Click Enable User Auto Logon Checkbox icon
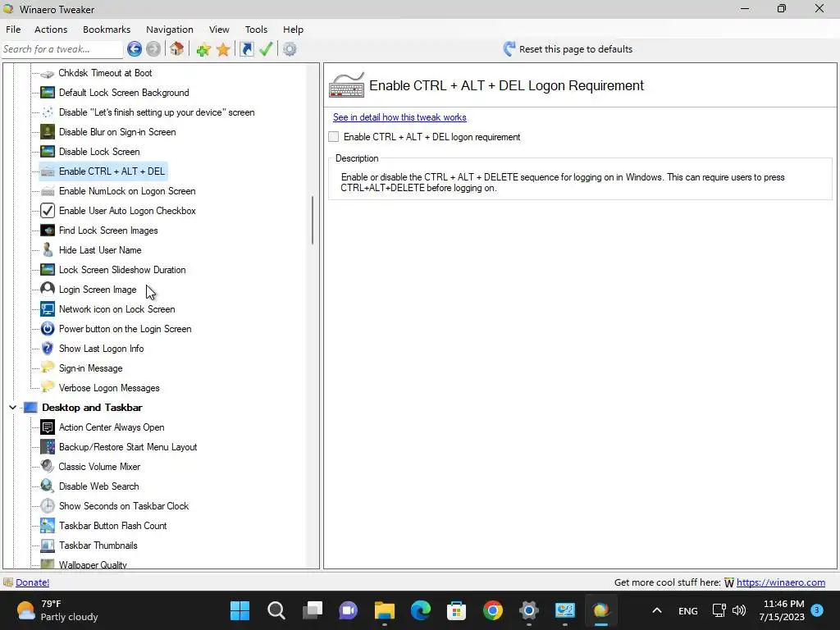 click(x=47, y=211)
